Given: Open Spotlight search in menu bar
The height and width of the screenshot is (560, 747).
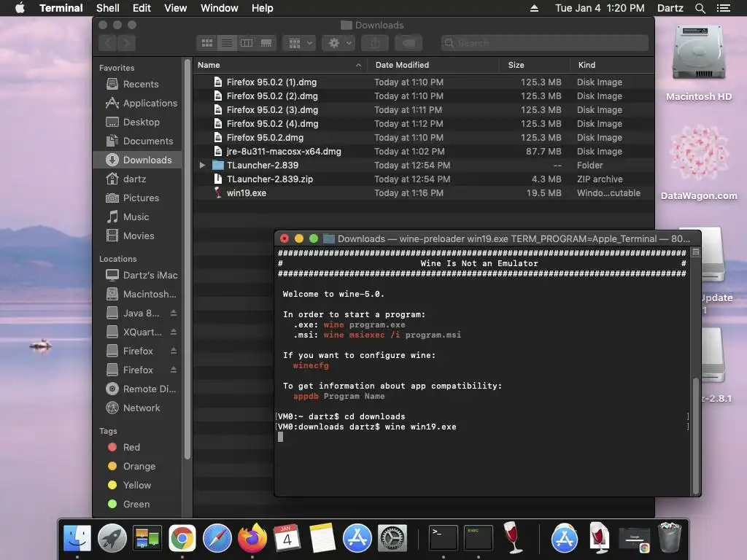Looking at the screenshot, I should [x=700, y=8].
